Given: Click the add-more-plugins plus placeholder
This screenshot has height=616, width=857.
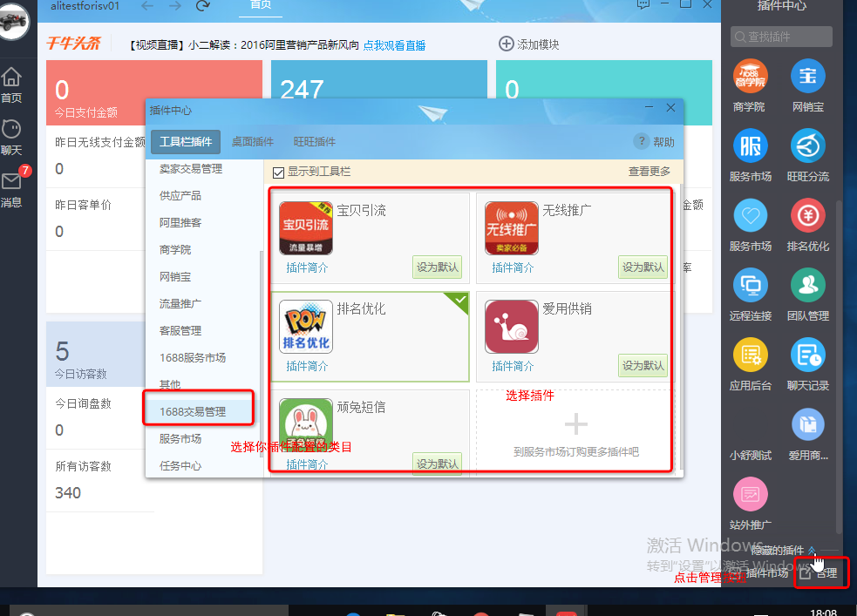Looking at the screenshot, I should [575, 423].
